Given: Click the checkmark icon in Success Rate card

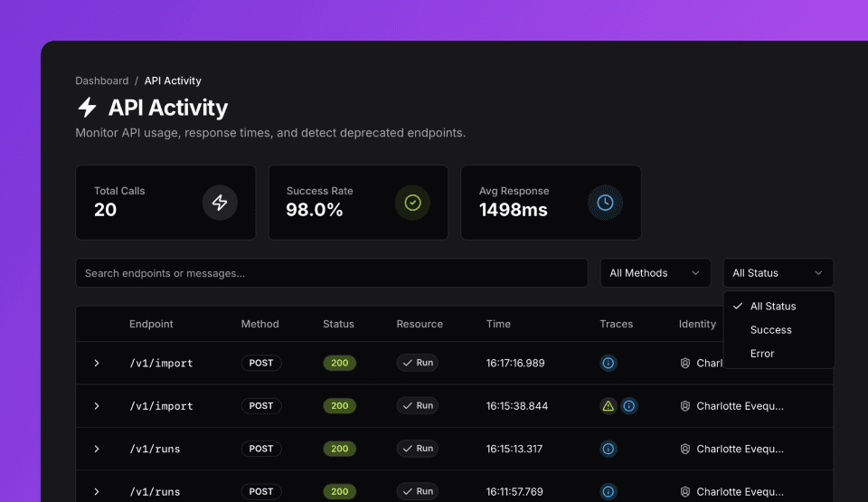Looking at the screenshot, I should click(412, 203).
